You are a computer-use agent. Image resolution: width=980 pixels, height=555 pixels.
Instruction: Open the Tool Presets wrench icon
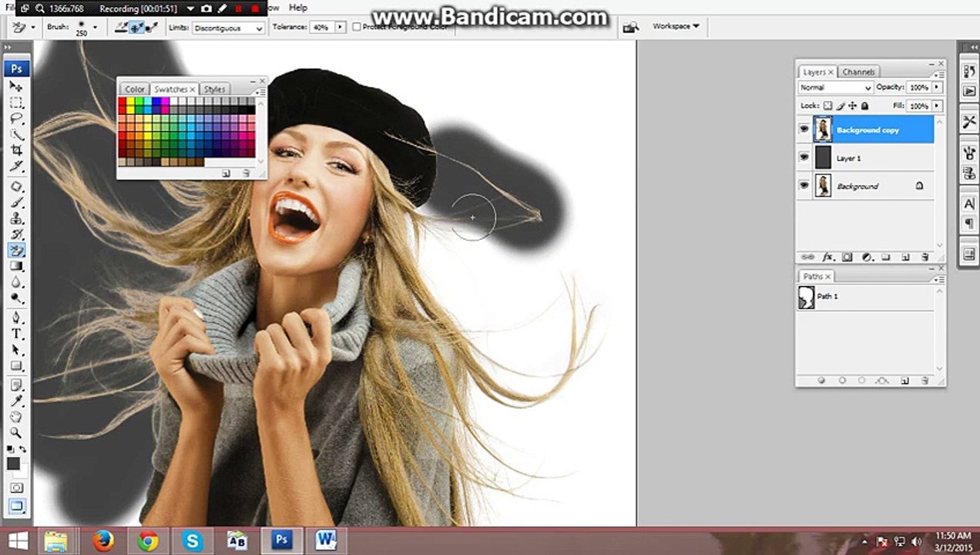click(x=968, y=122)
